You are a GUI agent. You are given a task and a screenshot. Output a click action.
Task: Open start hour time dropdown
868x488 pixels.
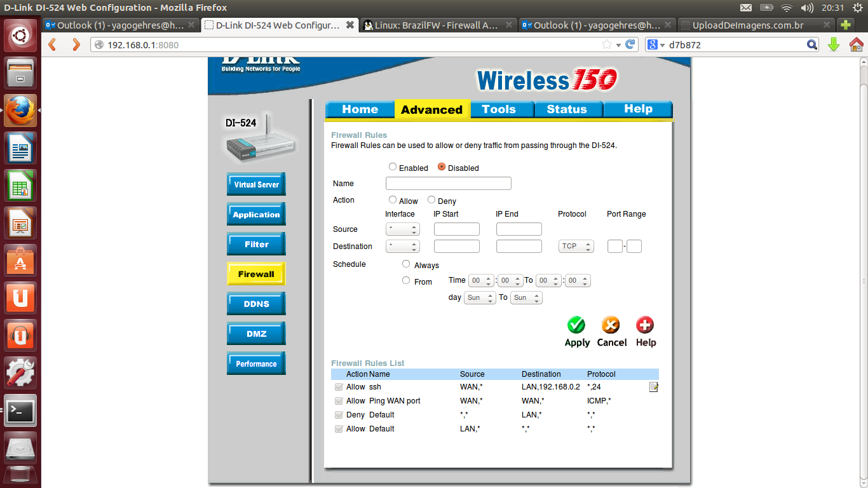coord(481,281)
